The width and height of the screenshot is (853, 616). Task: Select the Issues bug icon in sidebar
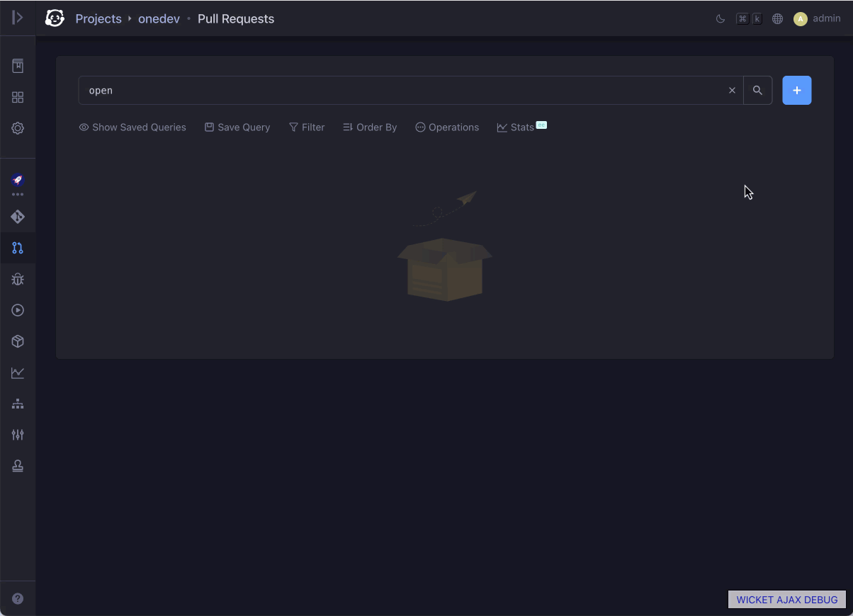pos(18,279)
